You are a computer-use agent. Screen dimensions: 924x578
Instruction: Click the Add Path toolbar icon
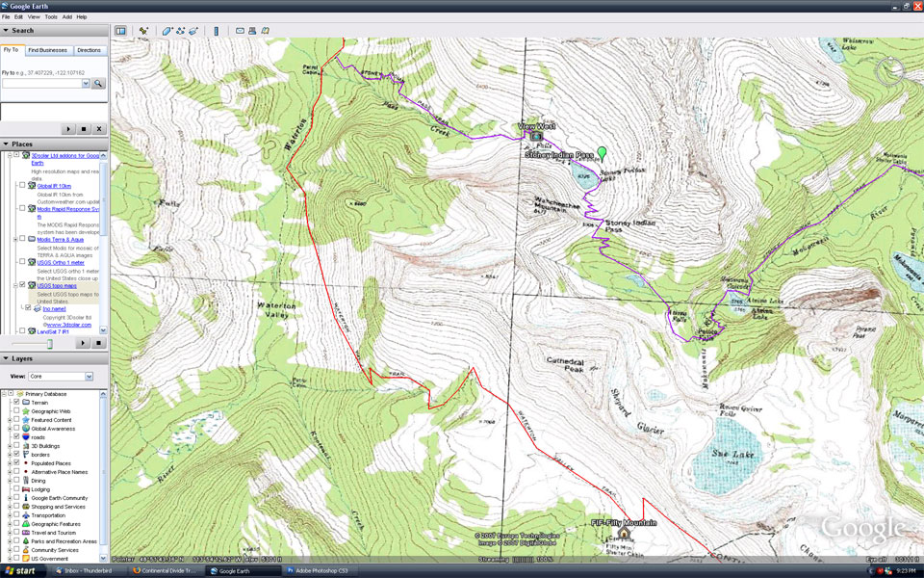click(x=180, y=31)
